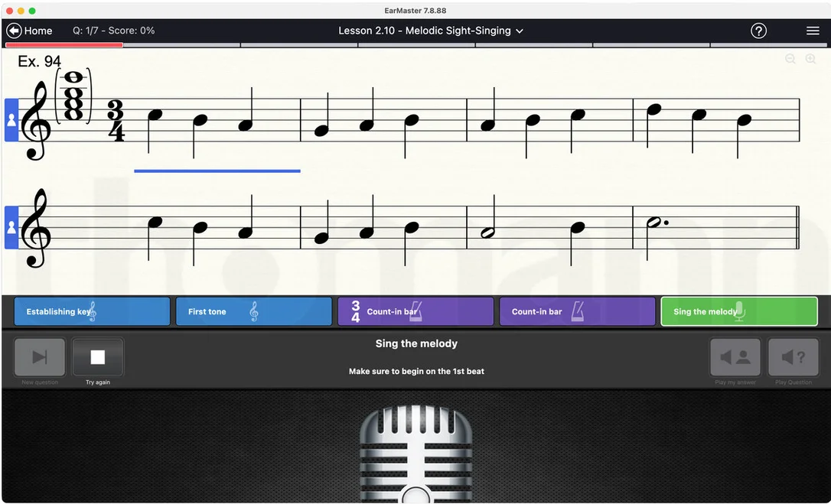Zoom out the score with the minus magnifier

(x=790, y=59)
